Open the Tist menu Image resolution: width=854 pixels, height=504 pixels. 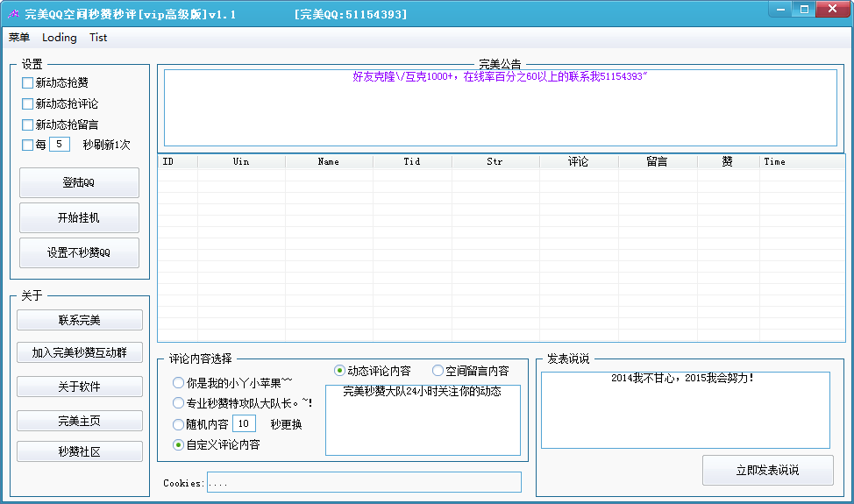pos(98,38)
